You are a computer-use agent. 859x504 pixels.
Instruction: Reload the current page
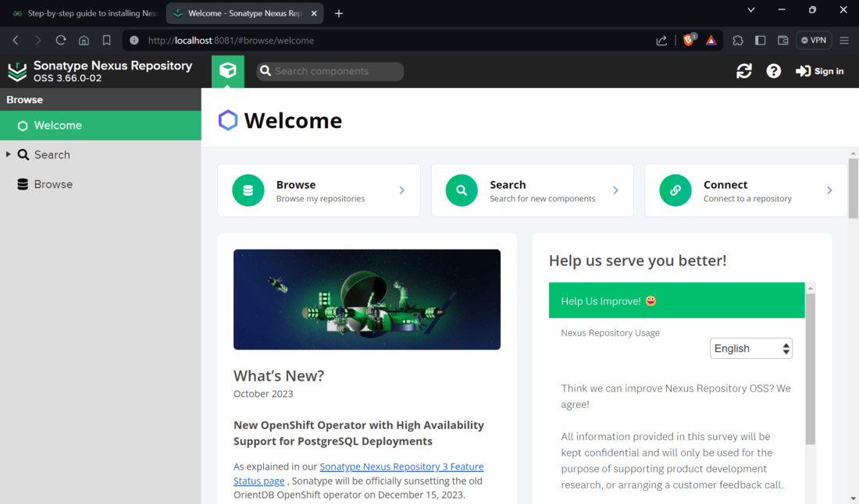click(61, 40)
